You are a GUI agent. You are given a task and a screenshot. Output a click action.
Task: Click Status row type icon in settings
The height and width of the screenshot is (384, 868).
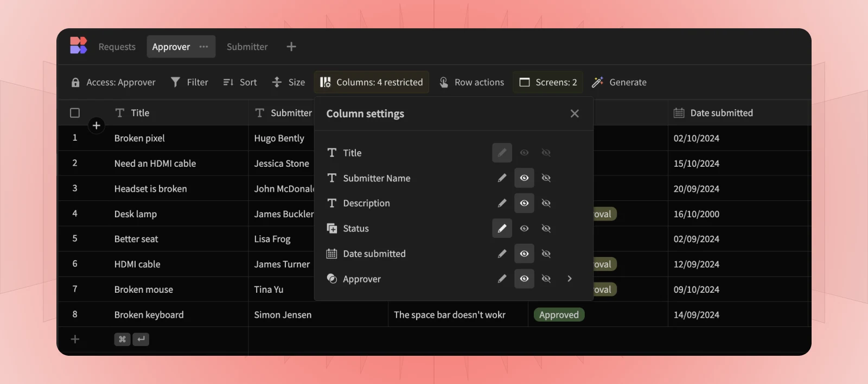pyautogui.click(x=332, y=229)
